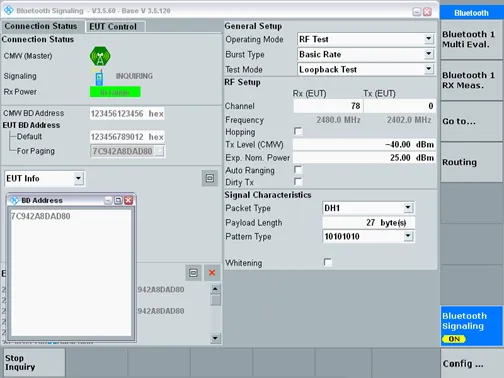Close the Bluetooth Signaling main window
The image size is (504, 378).
pos(427,12)
